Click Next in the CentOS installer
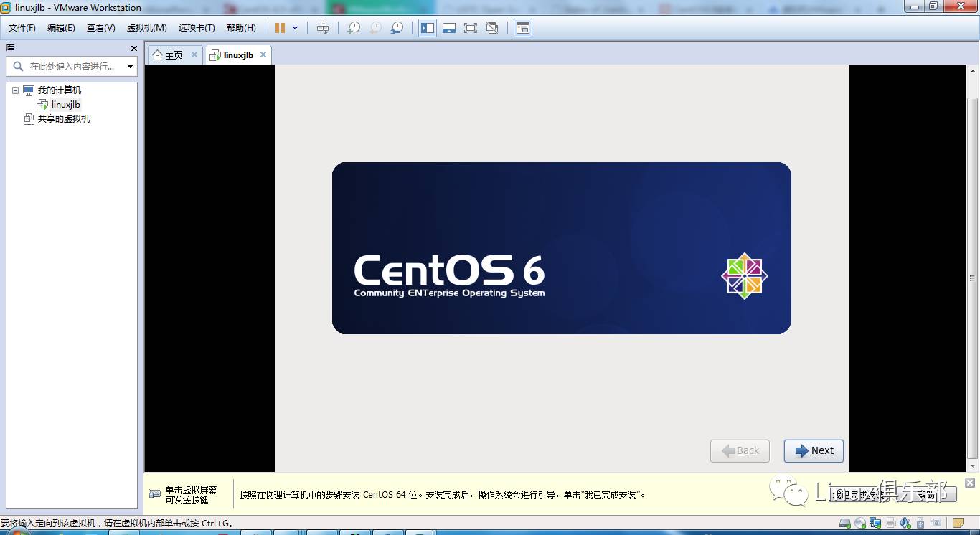Screen dimensions: 980x535 coord(814,451)
